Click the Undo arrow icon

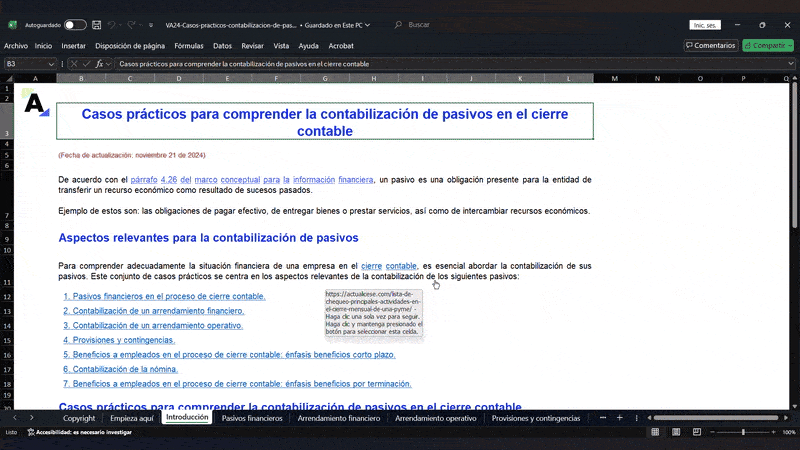pos(112,24)
